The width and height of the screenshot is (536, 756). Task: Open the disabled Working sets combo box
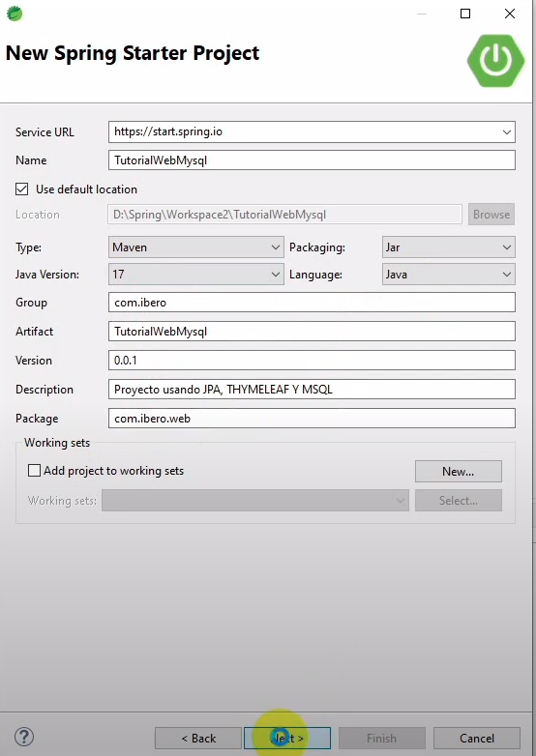255,501
